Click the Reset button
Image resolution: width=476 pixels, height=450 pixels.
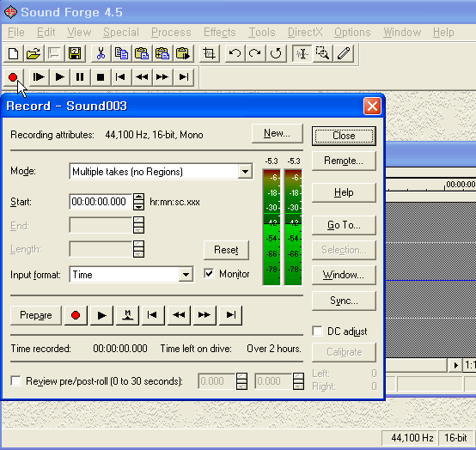tap(226, 250)
